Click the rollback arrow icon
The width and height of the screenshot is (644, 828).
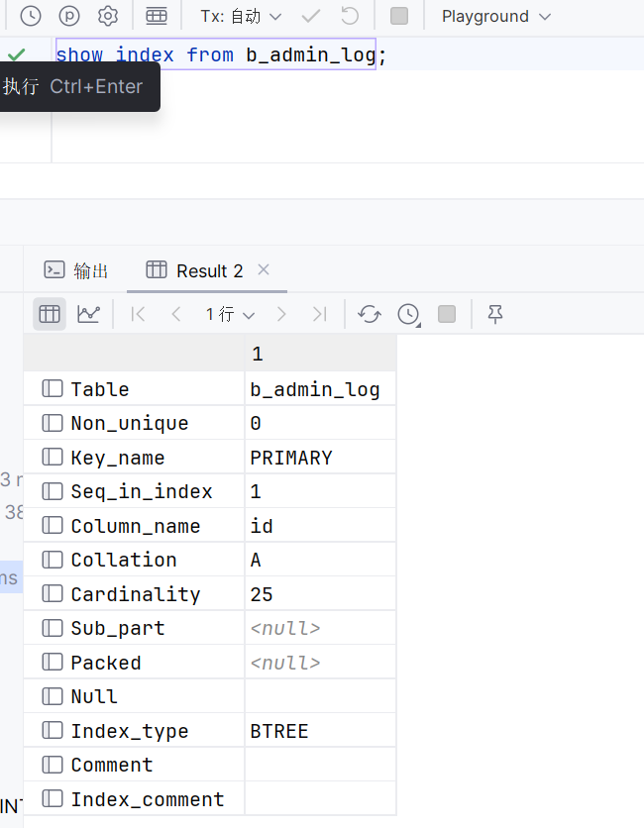click(x=349, y=17)
